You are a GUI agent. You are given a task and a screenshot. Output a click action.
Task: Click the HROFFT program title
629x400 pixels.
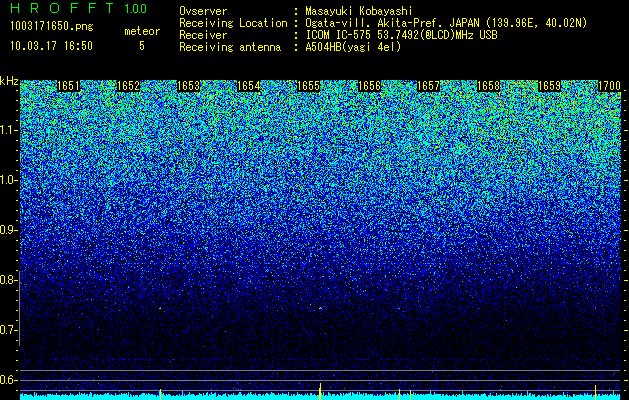(61, 8)
